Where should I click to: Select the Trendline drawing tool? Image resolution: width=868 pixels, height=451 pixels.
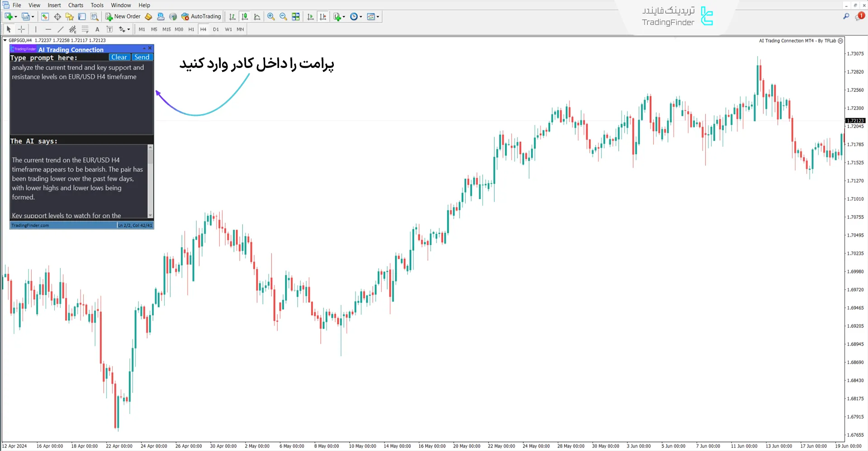coord(61,29)
